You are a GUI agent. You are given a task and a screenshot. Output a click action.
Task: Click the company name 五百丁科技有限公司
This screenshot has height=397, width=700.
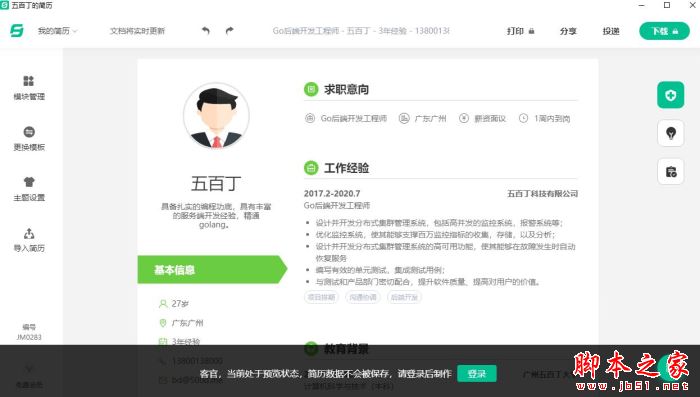click(x=542, y=193)
